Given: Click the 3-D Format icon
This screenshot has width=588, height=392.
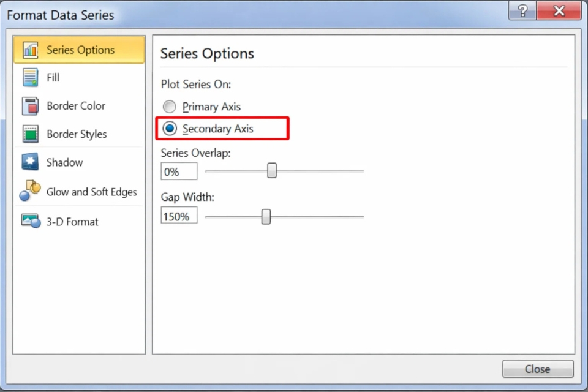Looking at the screenshot, I should tap(31, 221).
